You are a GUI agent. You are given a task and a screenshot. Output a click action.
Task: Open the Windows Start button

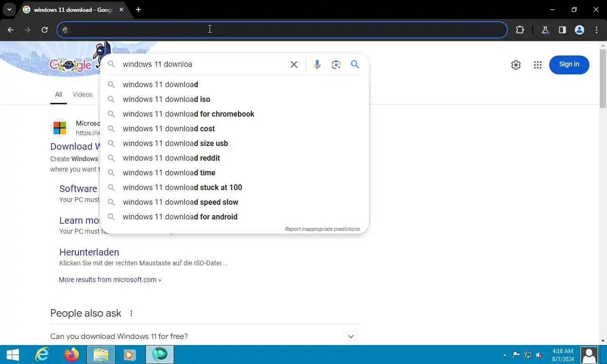[x=13, y=355]
